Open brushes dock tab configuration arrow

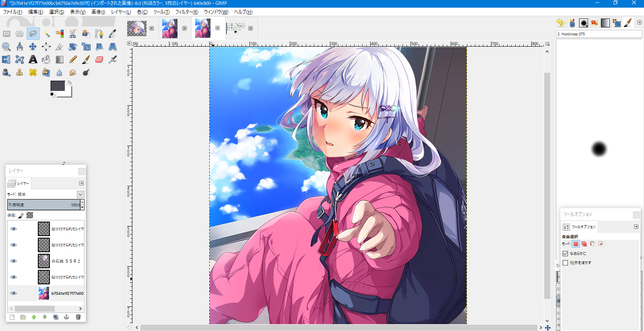tap(639, 22)
